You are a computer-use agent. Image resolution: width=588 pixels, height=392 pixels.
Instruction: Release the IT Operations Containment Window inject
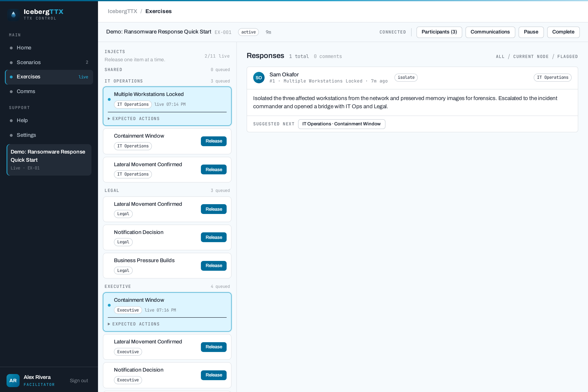[214, 141]
